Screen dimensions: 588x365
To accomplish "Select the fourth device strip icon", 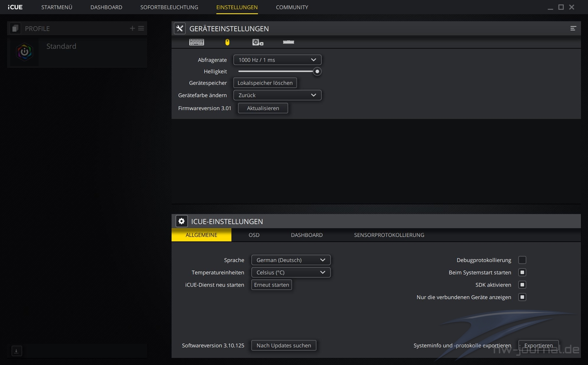I will pyautogui.click(x=288, y=42).
